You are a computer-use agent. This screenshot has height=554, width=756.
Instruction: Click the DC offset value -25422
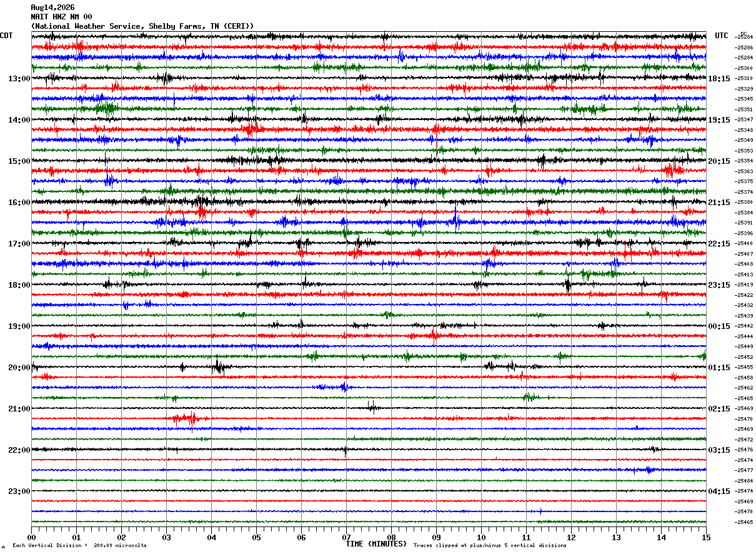pos(744,295)
